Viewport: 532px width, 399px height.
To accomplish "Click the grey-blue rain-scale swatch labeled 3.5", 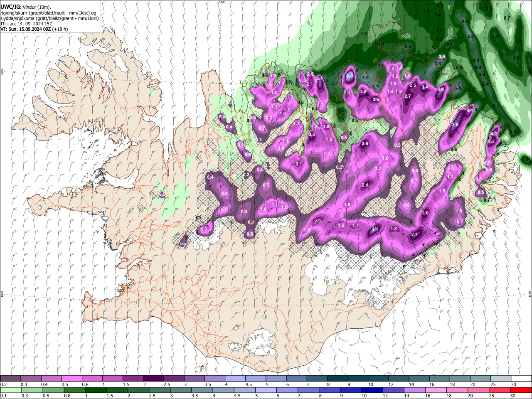I will (202, 390).
